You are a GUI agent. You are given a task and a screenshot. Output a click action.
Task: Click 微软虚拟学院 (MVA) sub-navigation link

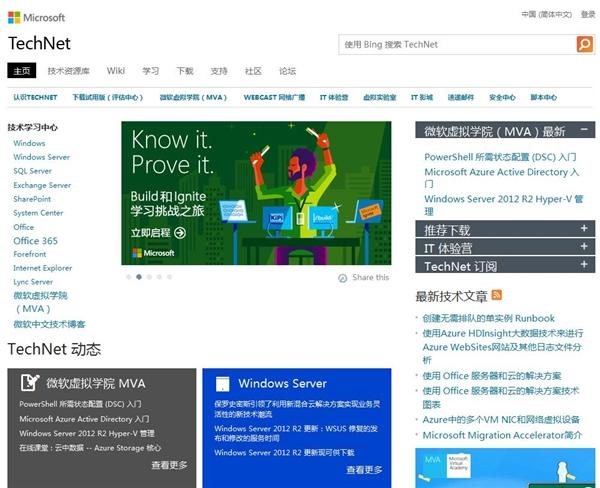tap(193, 97)
